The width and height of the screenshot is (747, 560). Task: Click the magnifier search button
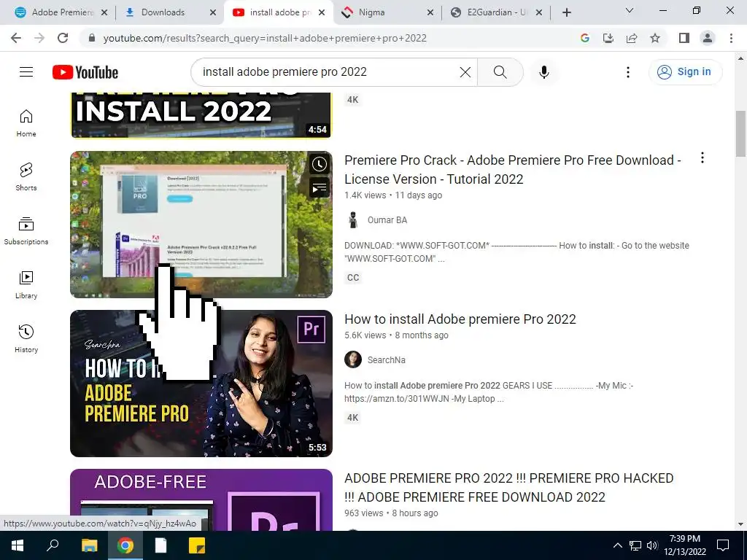tap(500, 72)
